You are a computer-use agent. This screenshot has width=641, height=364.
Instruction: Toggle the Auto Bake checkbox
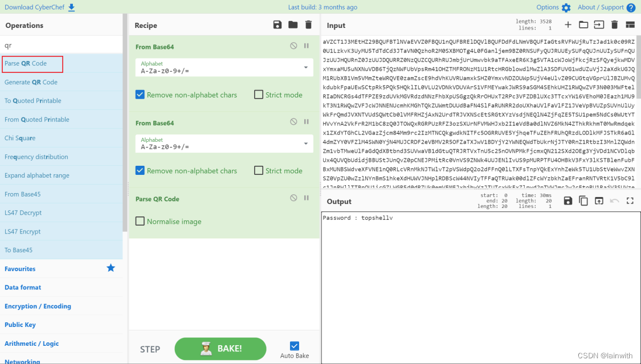(295, 346)
